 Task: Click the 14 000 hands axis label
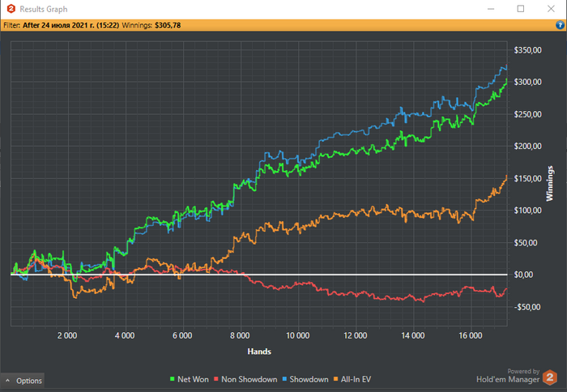tap(412, 335)
